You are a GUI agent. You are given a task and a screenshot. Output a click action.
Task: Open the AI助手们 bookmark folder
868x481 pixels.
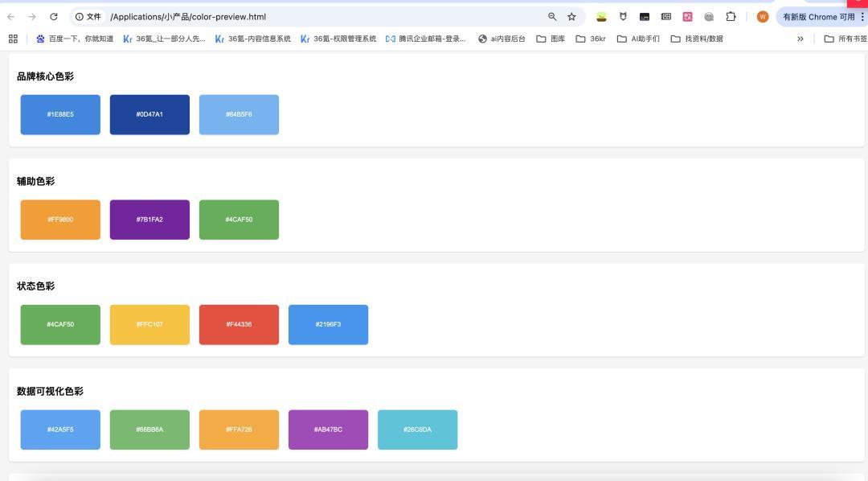tap(638, 39)
